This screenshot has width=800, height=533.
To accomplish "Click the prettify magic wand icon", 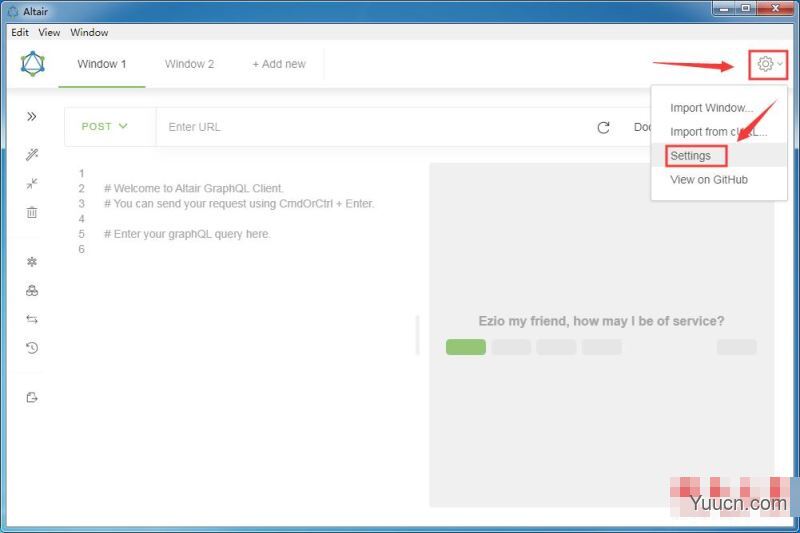I will (x=32, y=155).
